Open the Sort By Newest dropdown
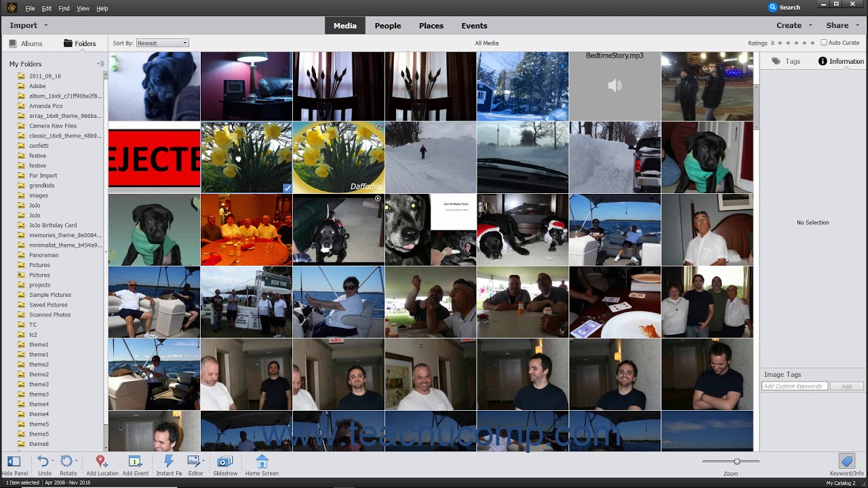The height and width of the screenshot is (488, 868). pos(162,43)
